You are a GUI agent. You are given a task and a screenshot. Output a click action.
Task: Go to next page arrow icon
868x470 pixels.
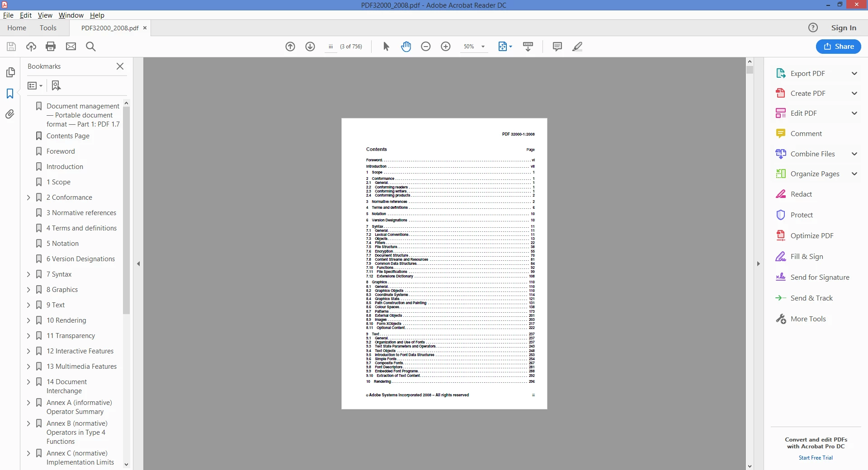(310, 47)
